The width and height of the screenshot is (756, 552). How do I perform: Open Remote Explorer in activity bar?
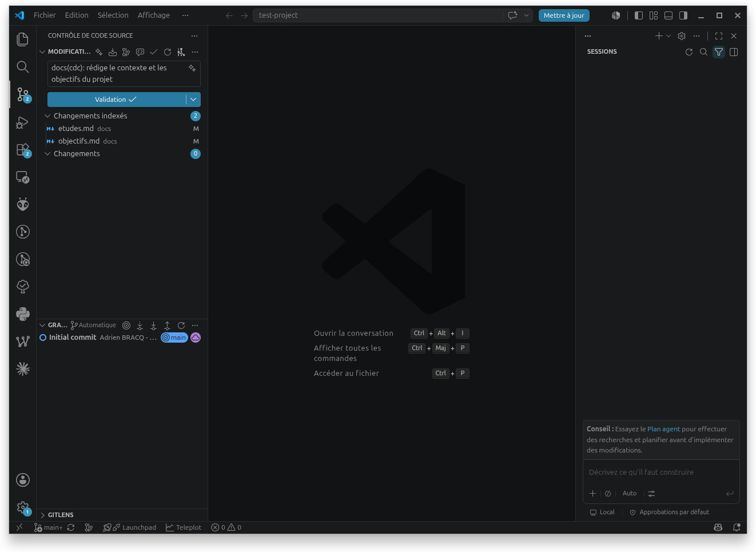(23, 177)
